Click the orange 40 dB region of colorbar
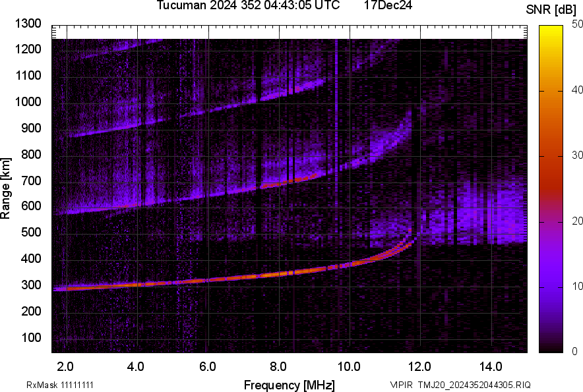Viewport: 583px width, 392px height. [x=551, y=90]
